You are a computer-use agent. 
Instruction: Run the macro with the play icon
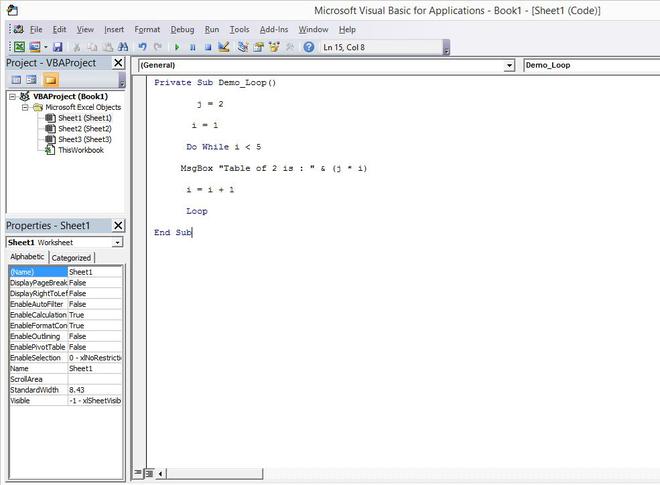(x=177, y=47)
